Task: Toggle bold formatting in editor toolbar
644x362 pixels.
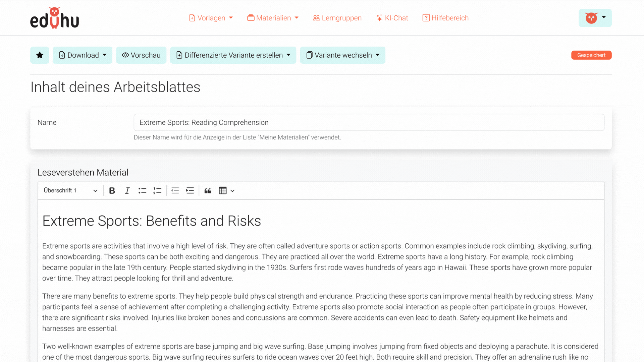Action: (x=112, y=191)
